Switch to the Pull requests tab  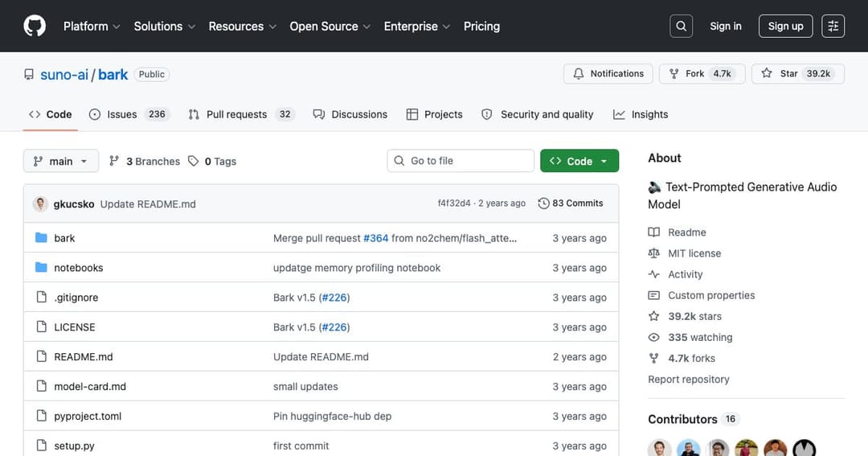(242, 114)
